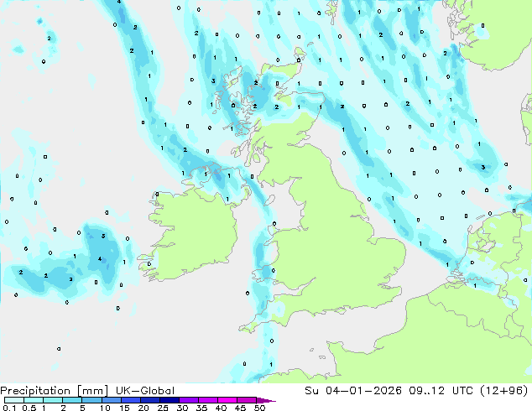
Task: Select the '09..12' time range text
Action: [x=426, y=391]
